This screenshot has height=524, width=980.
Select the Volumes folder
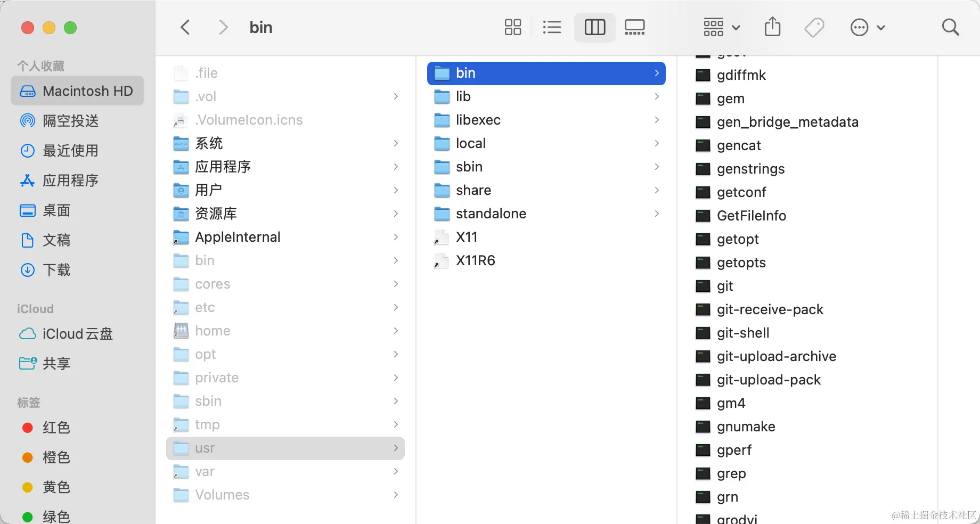coord(285,495)
